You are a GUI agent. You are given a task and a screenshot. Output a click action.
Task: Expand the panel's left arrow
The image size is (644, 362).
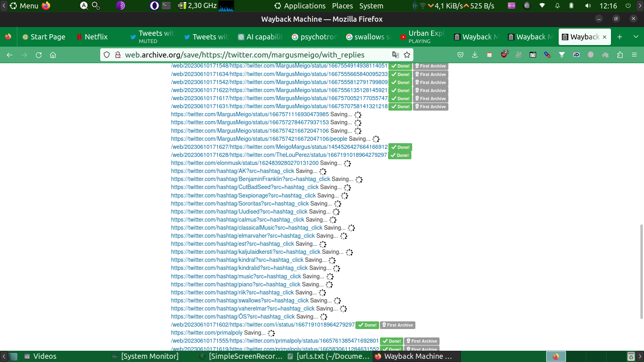4,6
